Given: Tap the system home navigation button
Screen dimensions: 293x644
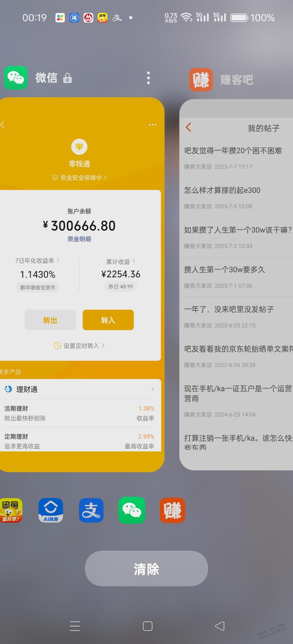Looking at the screenshot, I should pyautogui.click(x=148, y=626).
